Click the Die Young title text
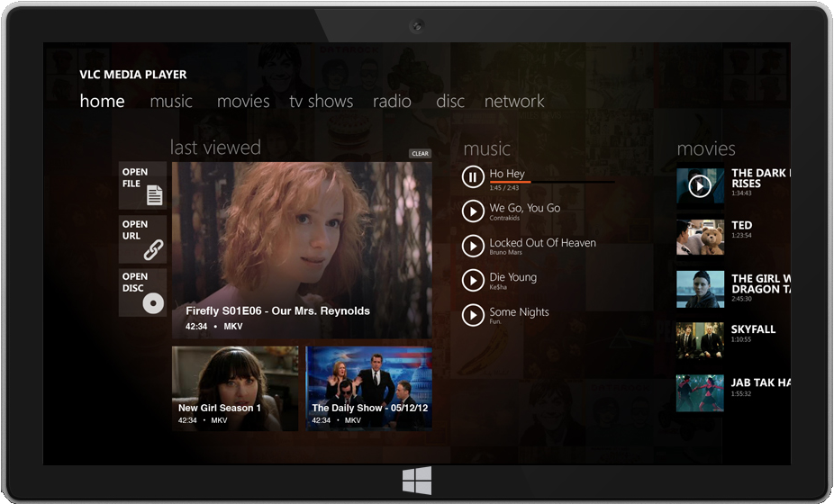This screenshot has width=834, height=504. 512,277
